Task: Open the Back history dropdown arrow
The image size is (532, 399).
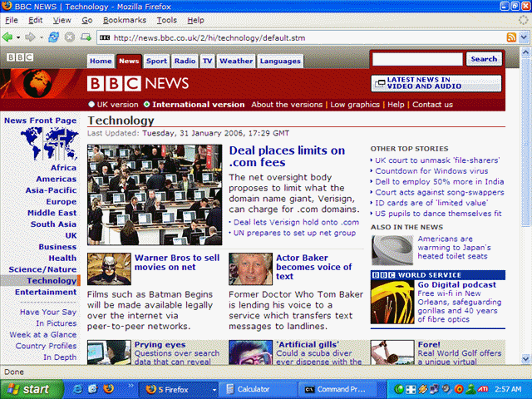Action: click(18, 37)
